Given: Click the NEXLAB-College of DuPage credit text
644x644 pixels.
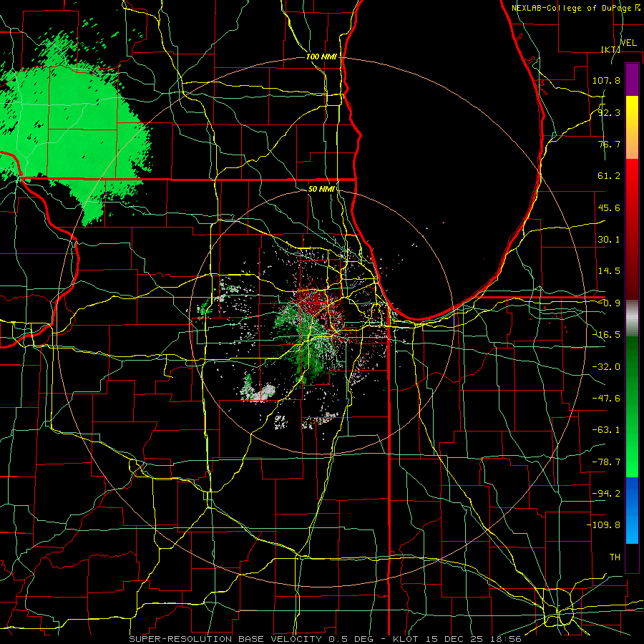Looking at the screenshot, I should click(576, 8).
